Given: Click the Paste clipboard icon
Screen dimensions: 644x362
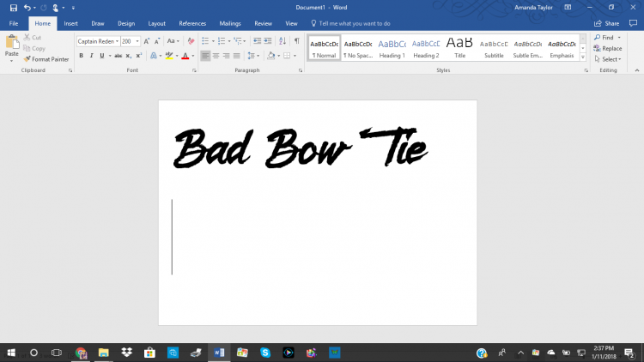Looking at the screenshot, I should (x=12, y=42).
